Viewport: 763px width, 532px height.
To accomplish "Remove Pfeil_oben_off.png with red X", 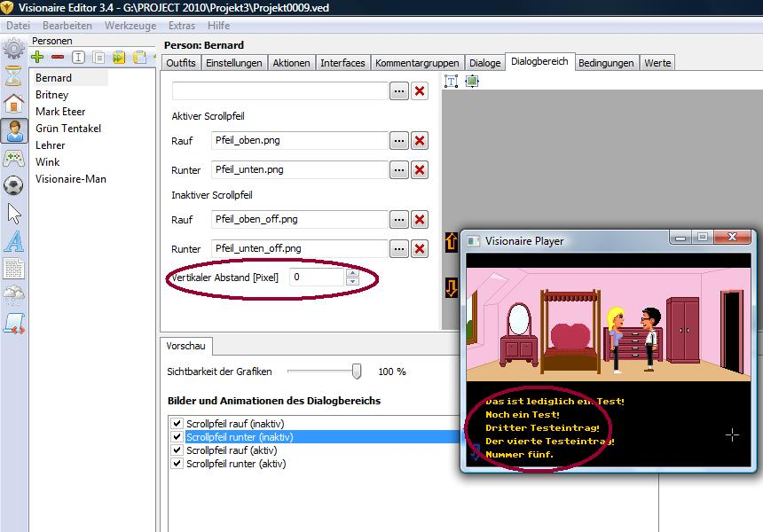I will 420,220.
